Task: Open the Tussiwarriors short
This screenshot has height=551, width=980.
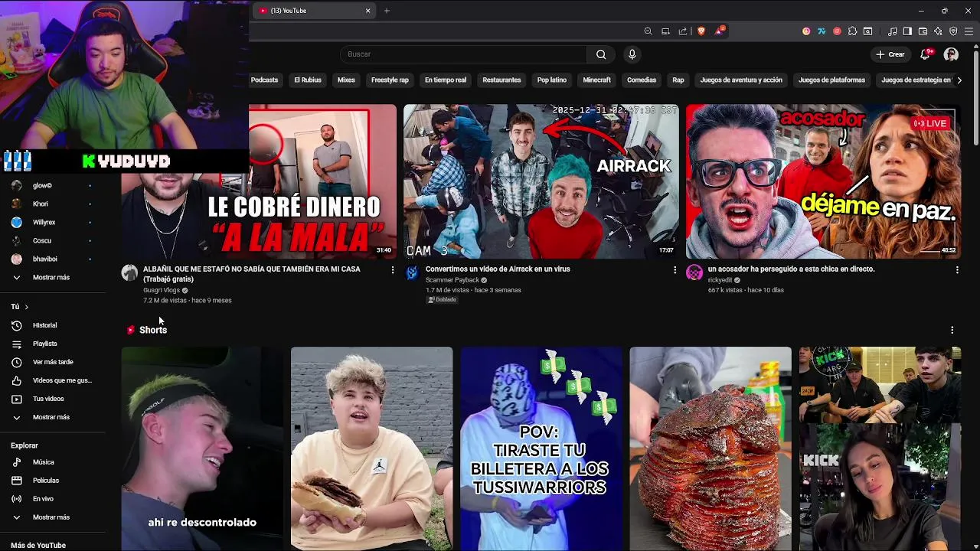Action: coord(541,448)
